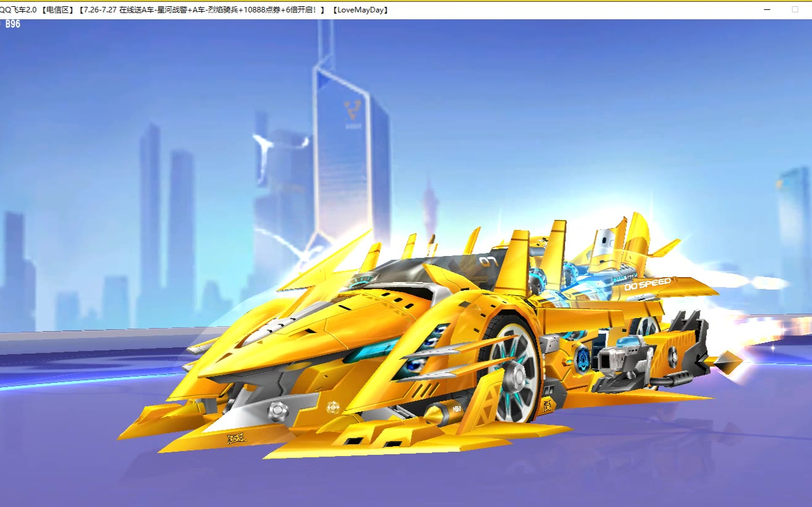The image size is (812, 507).
Task: Click the B96 counter in the corner
Action: pos(12,24)
